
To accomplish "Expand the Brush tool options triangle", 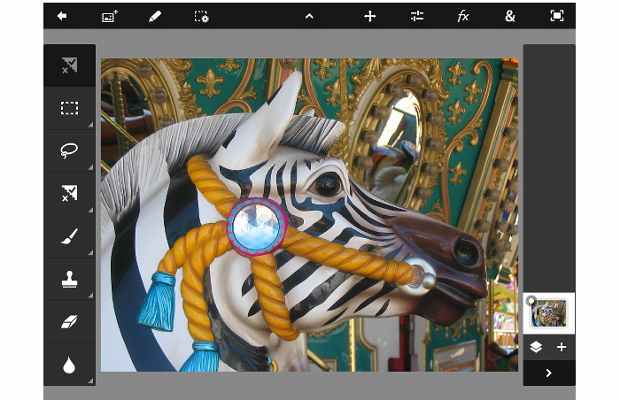I will tap(91, 252).
